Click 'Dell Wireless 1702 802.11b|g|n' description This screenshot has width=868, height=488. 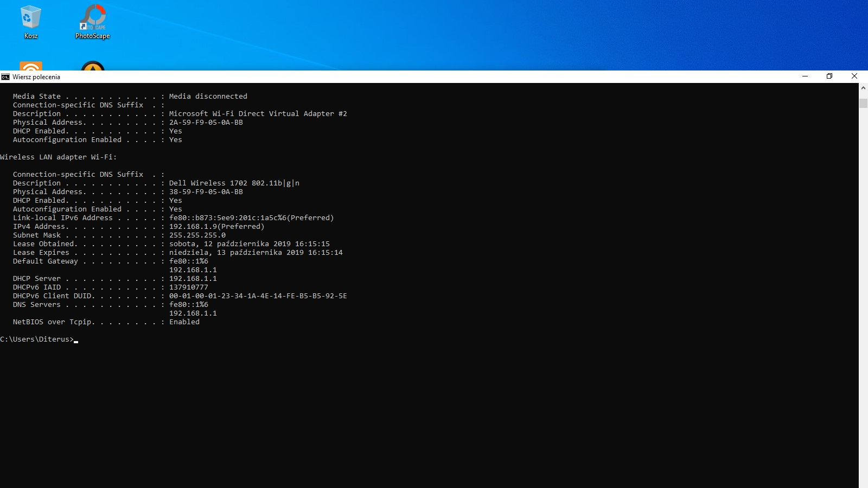(234, 183)
